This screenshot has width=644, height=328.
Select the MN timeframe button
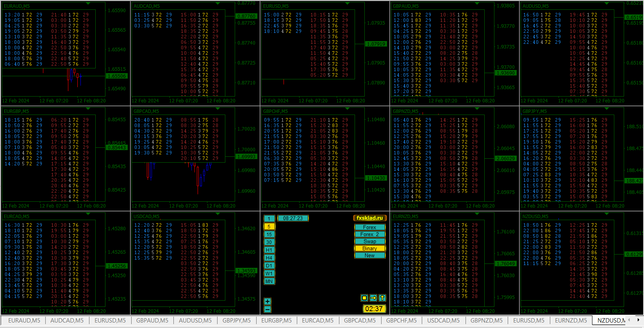tap(269, 281)
